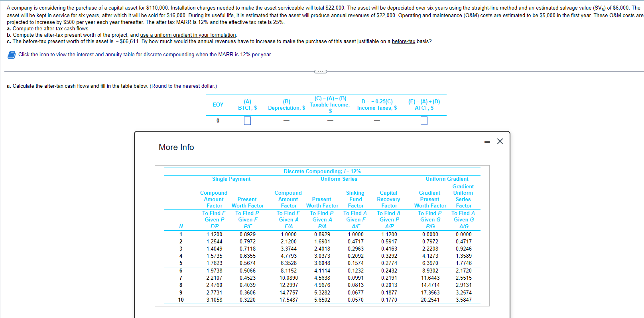Click the 'Sinking Fund Factor' header
Screen dimensions: 644x318
point(355,199)
